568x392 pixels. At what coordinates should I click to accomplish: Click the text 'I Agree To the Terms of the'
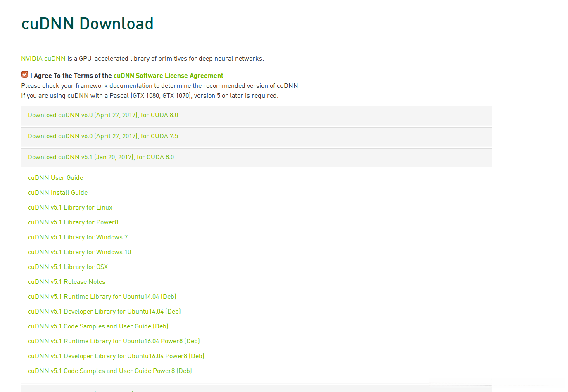tap(71, 76)
